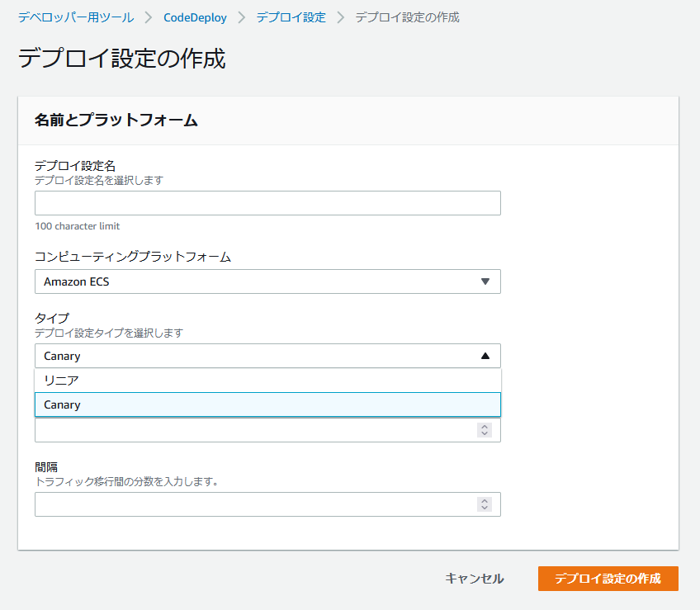Click the デプロイ設定名 text input field
The image size is (700, 610).
(x=267, y=203)
